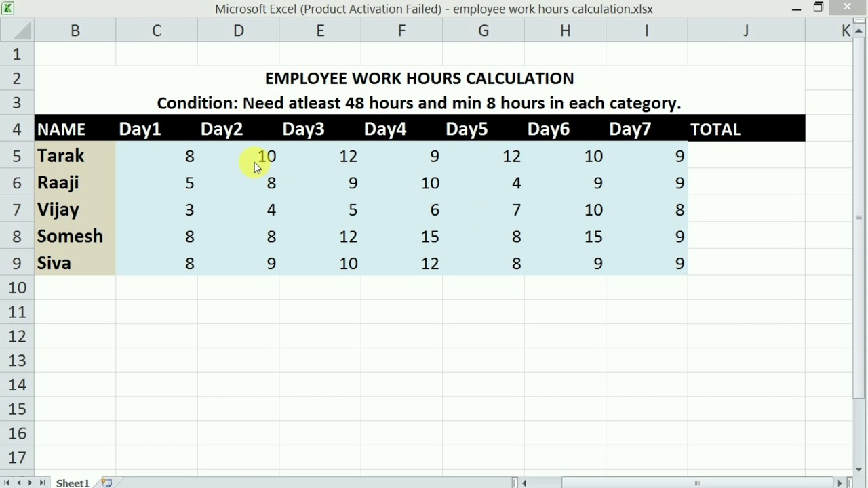Select the title cell 'EMPLOYEE WORK HOURS CALCULATION'
This screenshot has height=488, width=868.
[x=419, y=78]
